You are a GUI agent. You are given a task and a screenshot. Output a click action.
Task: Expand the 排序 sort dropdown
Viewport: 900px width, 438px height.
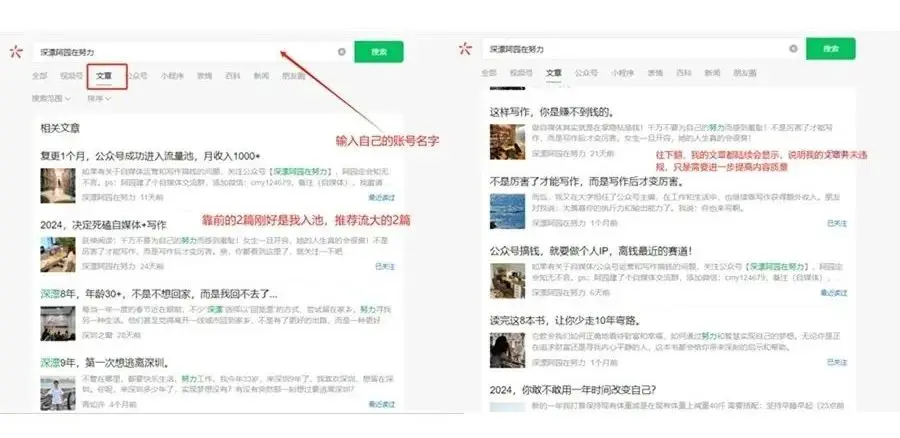96,98
